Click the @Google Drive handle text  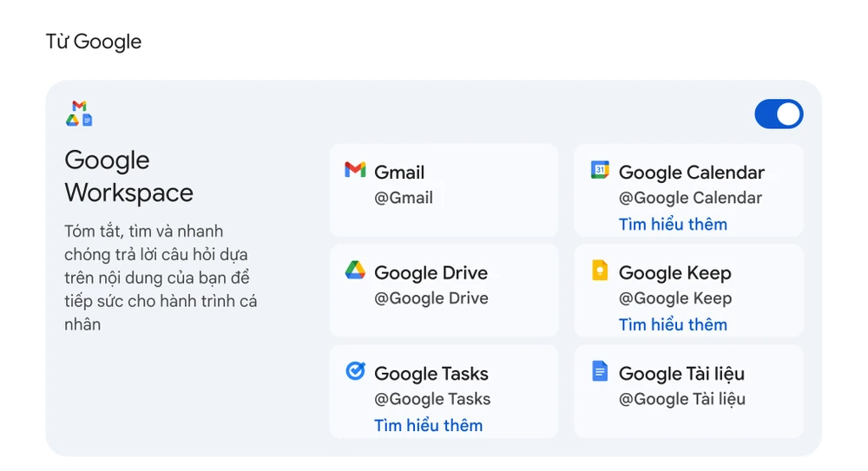(x=431, y=298)
